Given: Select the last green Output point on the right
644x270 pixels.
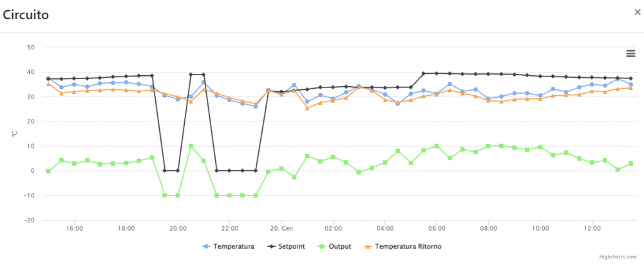Looking at the screenshot, I should (631, 163).
